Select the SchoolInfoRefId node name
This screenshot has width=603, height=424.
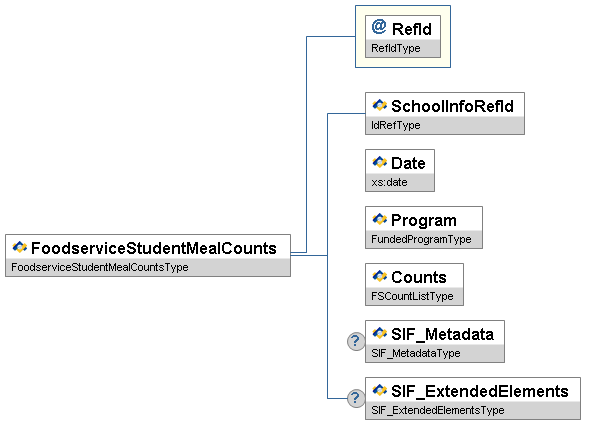coord(452,105)
